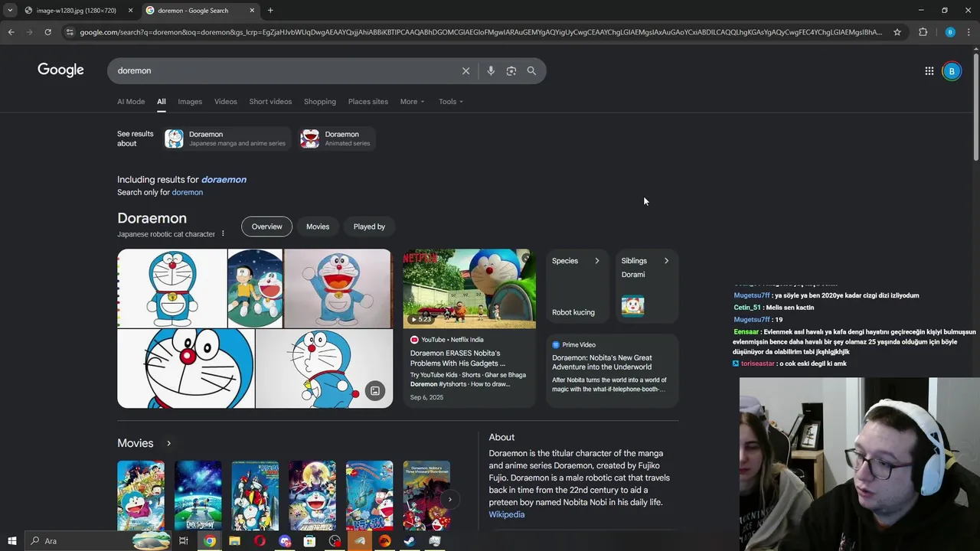Open the first movie poster in Movies
The width and height of the screenshot is (980, 551).
point(141,495)
